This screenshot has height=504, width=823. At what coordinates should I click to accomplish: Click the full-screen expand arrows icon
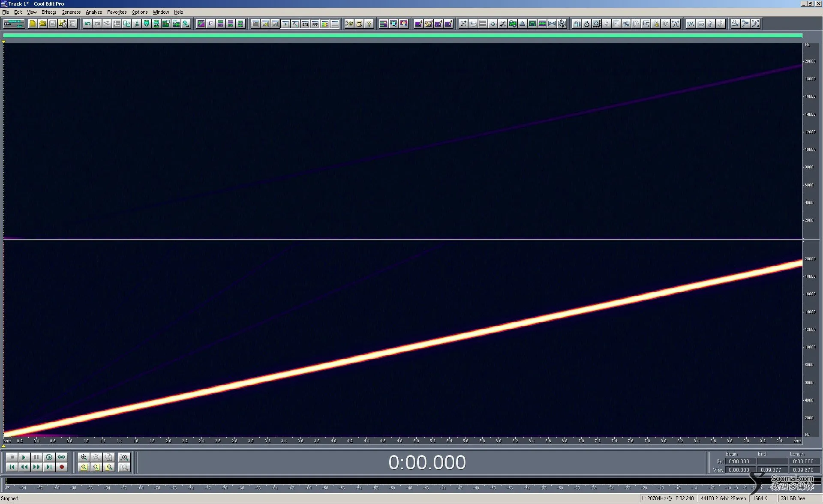tap(755, 24)
